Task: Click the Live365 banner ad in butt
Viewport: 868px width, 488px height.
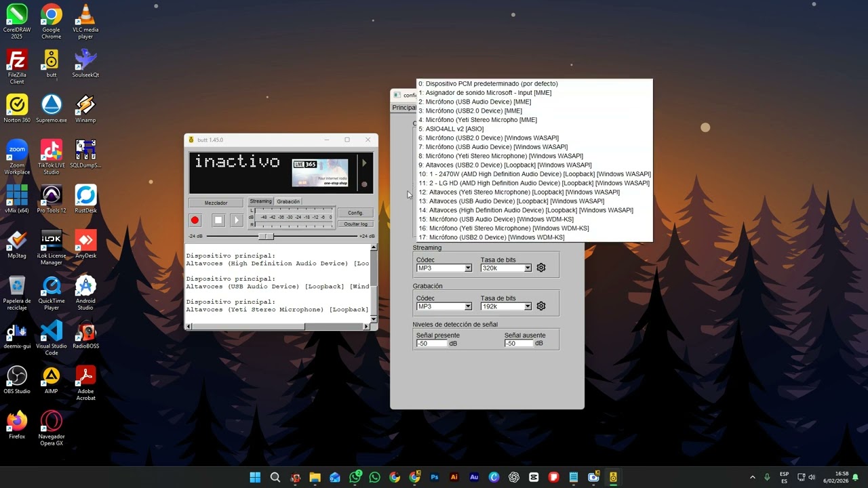Action: [320, 173]
